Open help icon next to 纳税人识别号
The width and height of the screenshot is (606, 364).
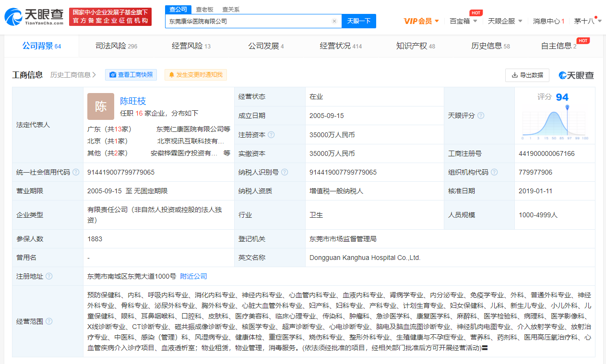click(x=285, y=172)
